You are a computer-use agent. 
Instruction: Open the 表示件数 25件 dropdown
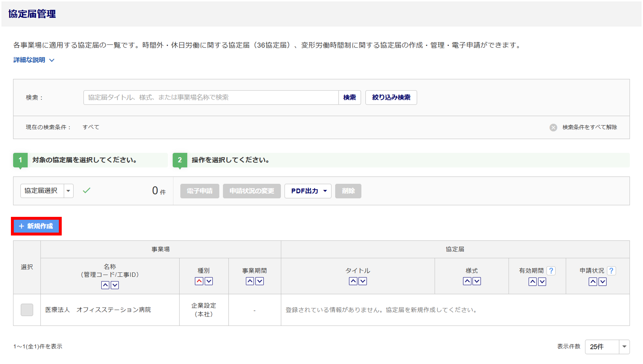[607, 347]
